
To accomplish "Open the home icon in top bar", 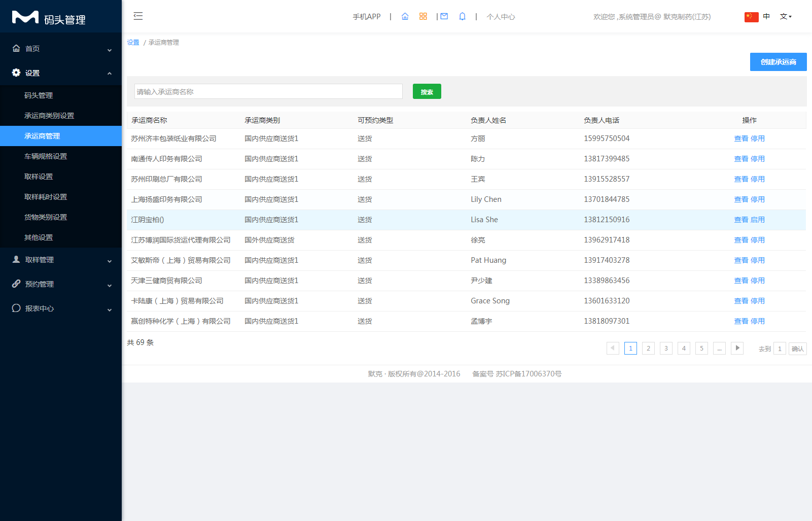I will (x=405, y=17).
